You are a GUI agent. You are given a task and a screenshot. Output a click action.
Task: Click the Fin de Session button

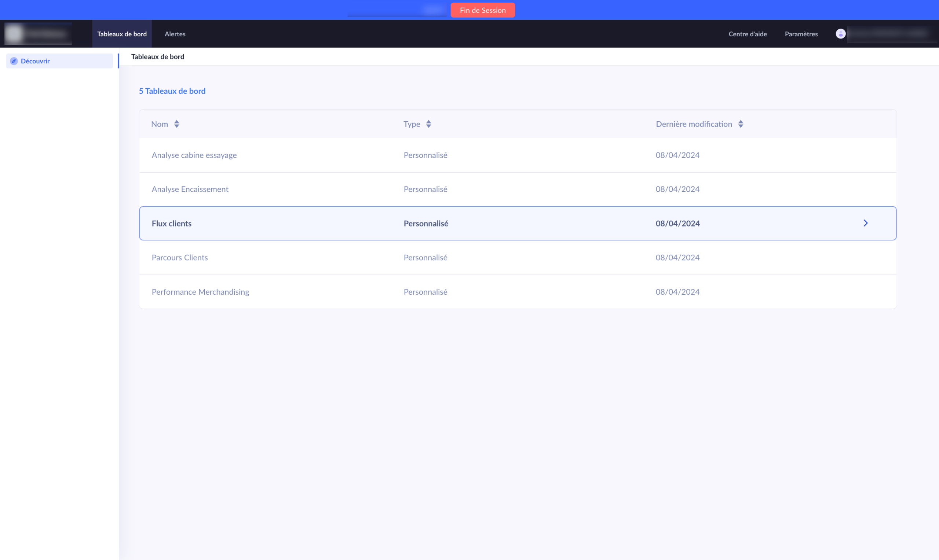pyautogui.click(x=483, y=10)
